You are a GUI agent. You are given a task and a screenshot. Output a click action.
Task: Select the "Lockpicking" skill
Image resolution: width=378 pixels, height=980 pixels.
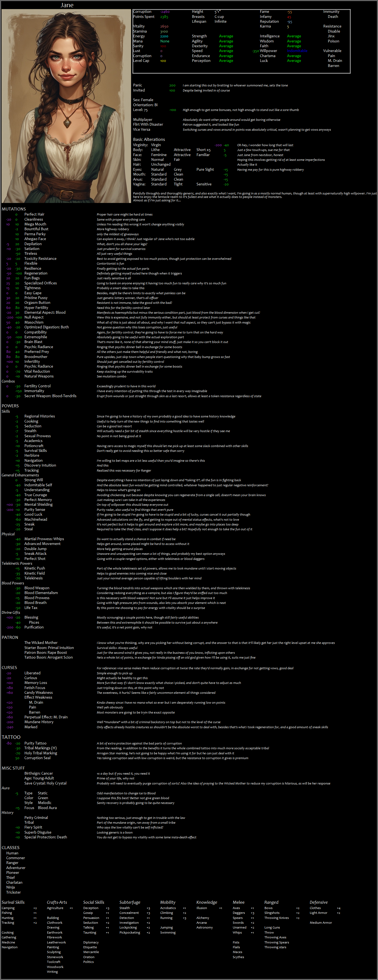tap(128, 927)
